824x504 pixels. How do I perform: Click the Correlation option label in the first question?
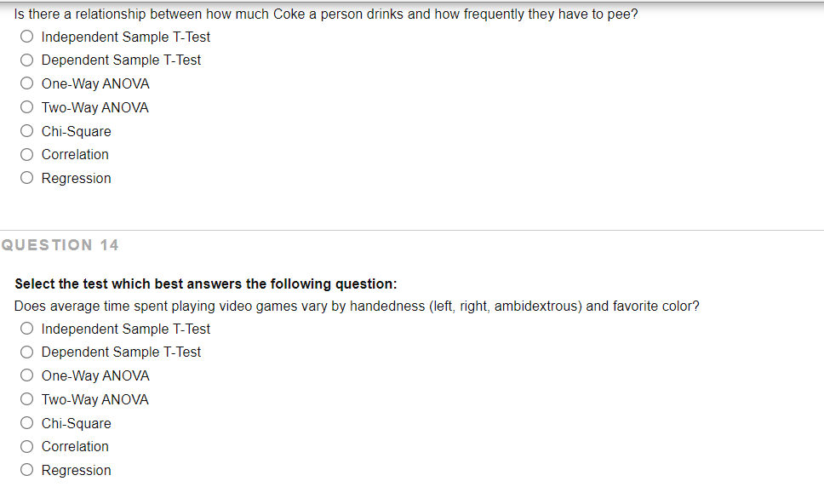(x=75, y=154)
